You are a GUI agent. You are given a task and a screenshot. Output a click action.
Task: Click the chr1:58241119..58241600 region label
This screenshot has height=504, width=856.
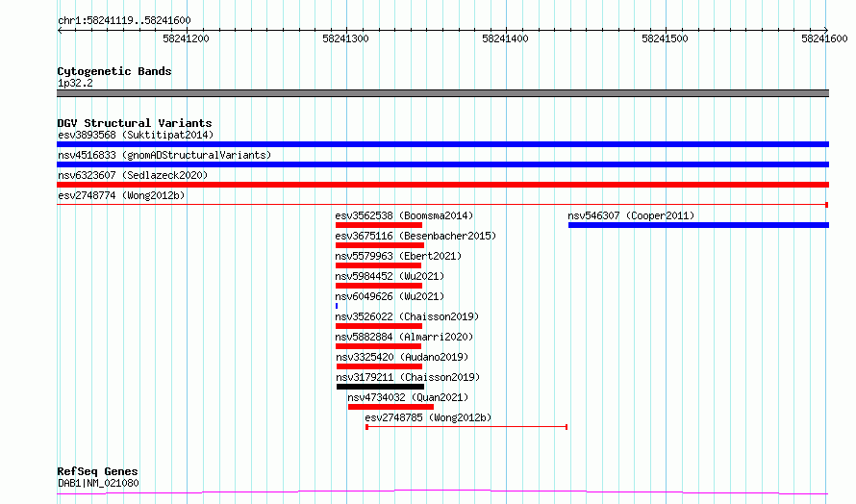pyautogui.click(x=124, y=20)
